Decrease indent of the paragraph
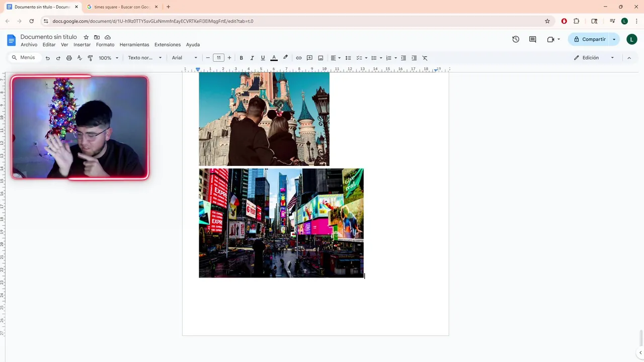Image resolution: width=644 pixels, height=362 pixels. 404,58
